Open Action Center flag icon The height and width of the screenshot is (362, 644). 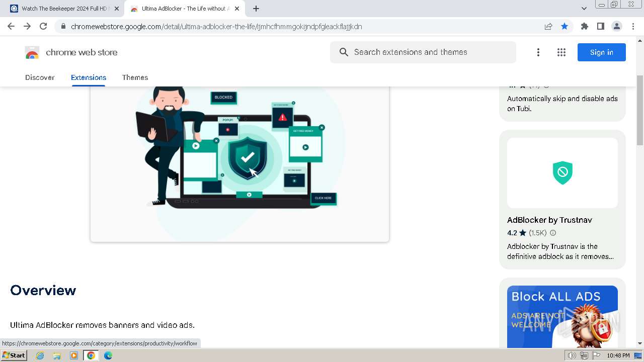coord(596,355)
